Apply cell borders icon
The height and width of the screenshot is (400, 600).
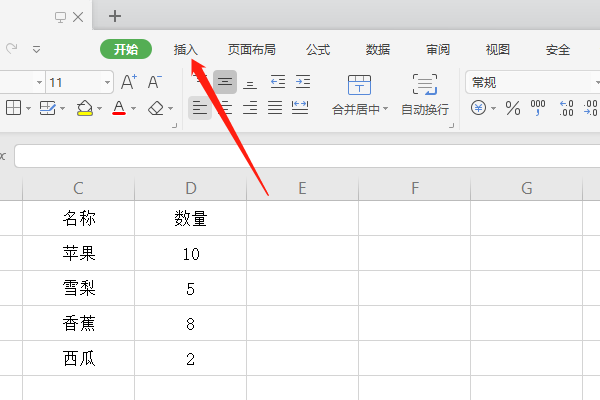coord(13,108)
